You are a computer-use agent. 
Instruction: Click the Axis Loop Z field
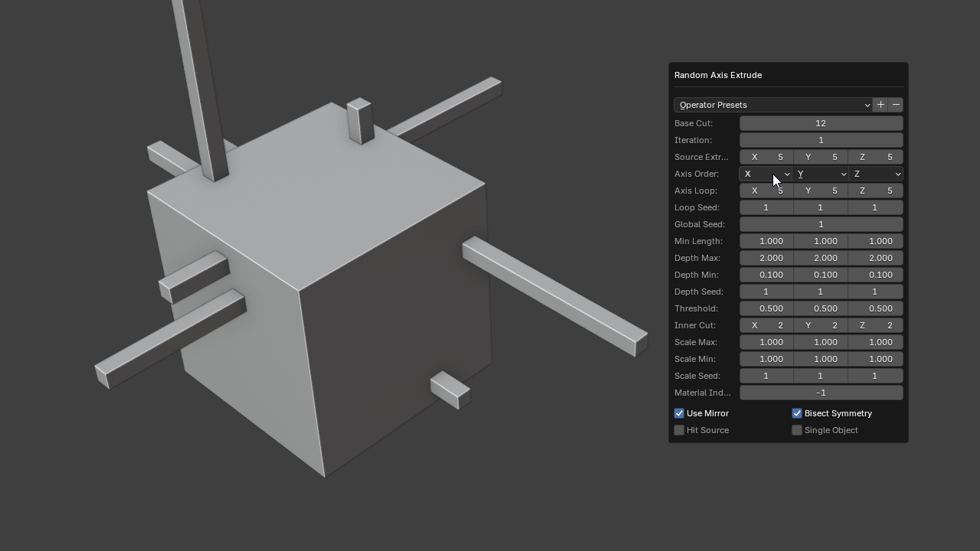876,191
